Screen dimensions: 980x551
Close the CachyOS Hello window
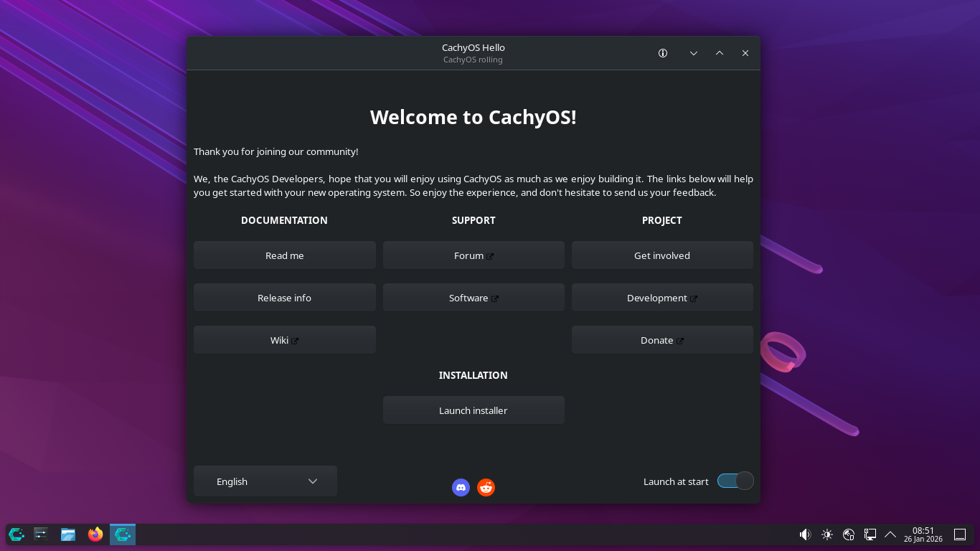click(745, 53)
